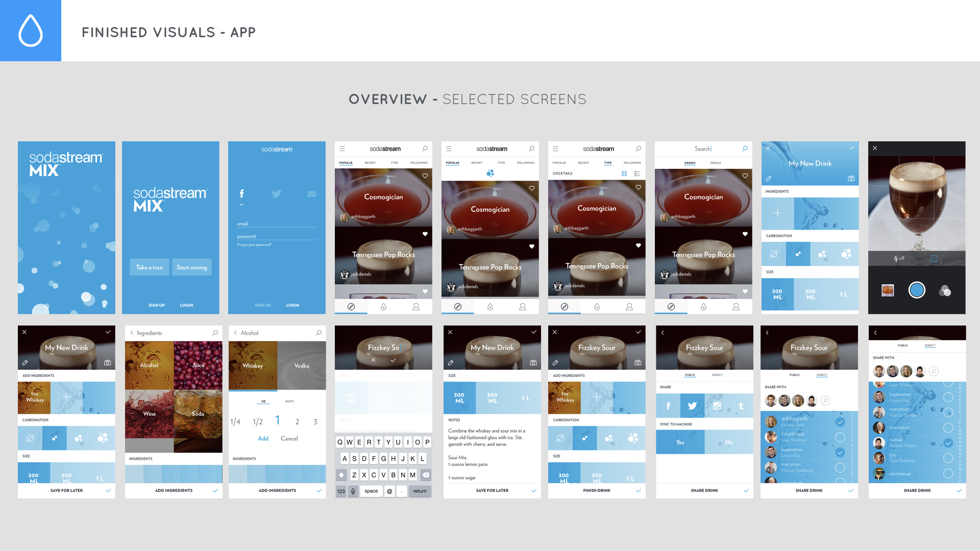The height and width of the screenshot is (551, 980).
Task: Switch to grid view on COCKTAILS screen
Action: click(624, 173)
